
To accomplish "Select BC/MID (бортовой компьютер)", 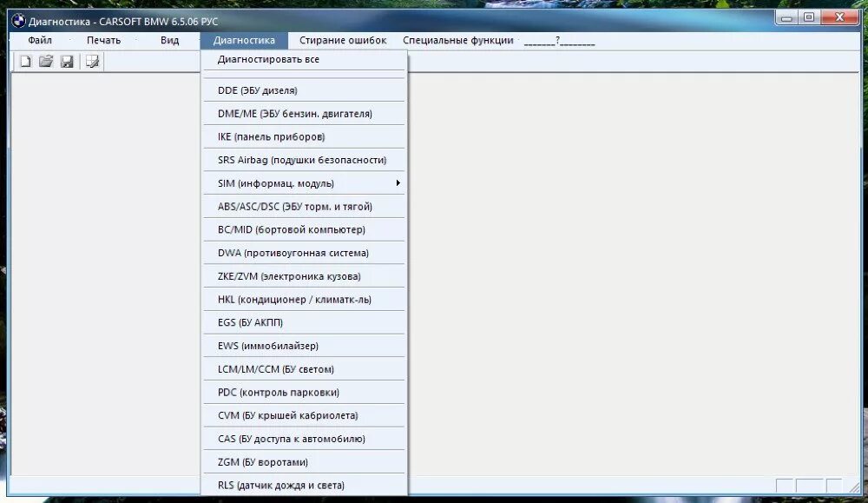I will [304, 230].
